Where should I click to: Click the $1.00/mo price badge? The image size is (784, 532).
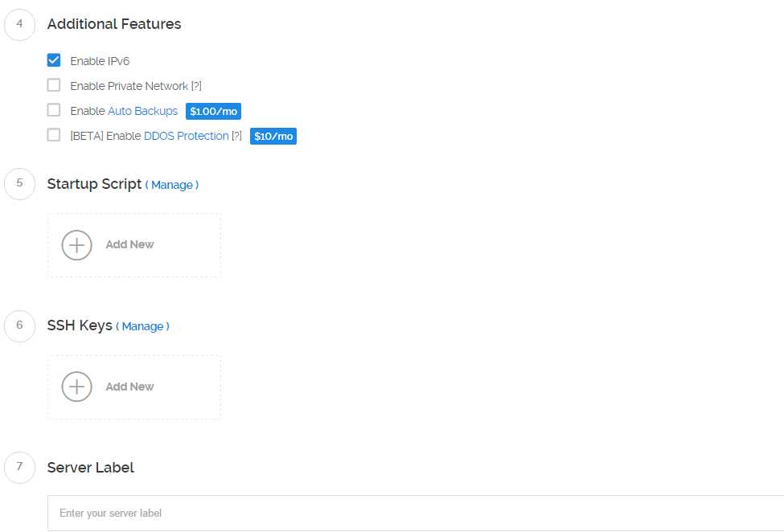(213, 112)
